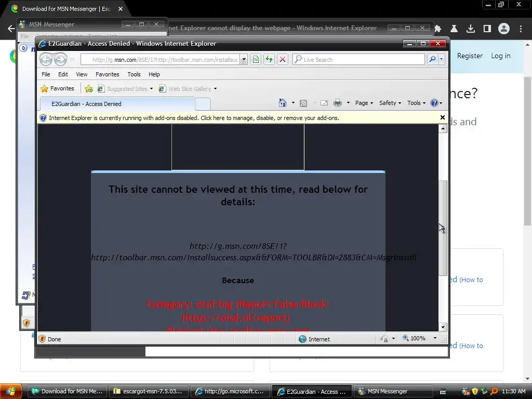Screen dimensions: 532x399
Task: Click the IE page scroll-down arrow
Action: pyautogui.click(x=443, y=327)
